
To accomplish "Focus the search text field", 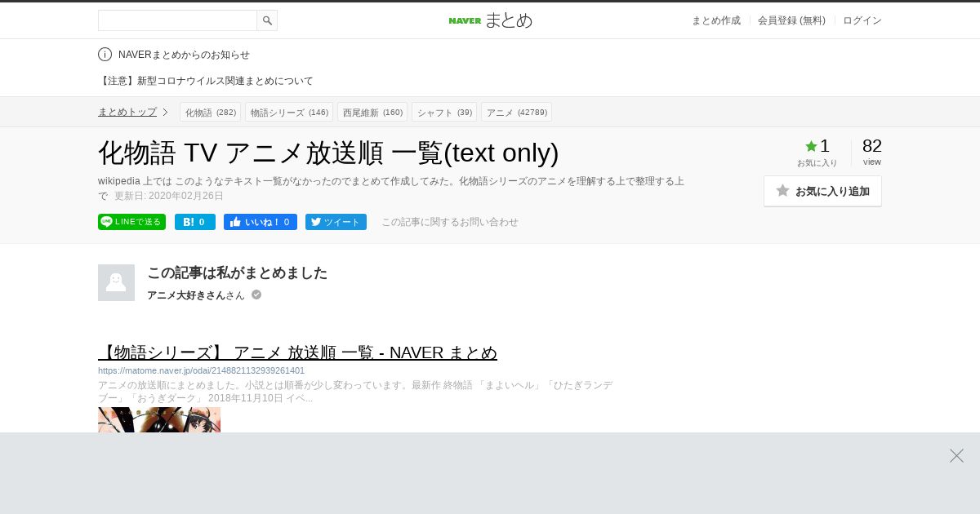I will pyautogui.click(x=177, y=20).
